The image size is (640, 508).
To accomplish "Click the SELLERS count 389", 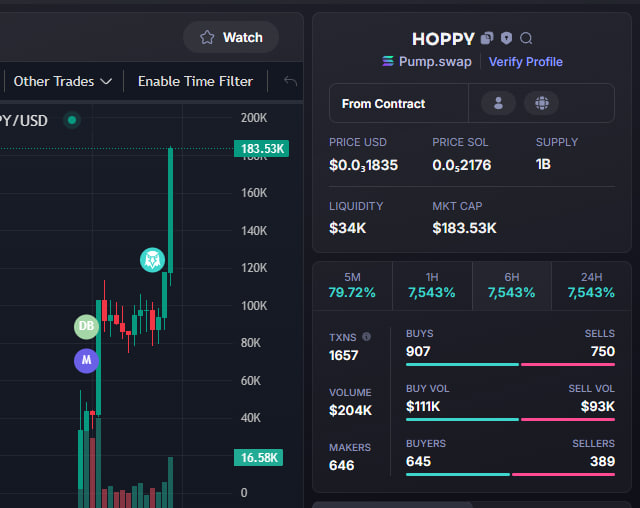I will click(602, 461).
